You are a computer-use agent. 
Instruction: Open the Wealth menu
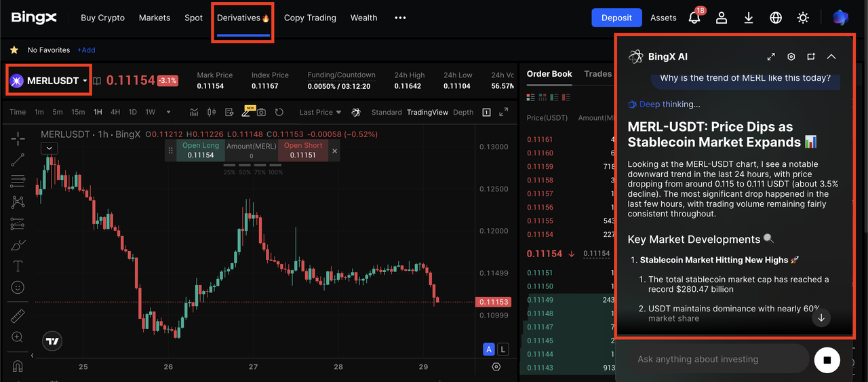pyautogui.click(x=363, y=18)
